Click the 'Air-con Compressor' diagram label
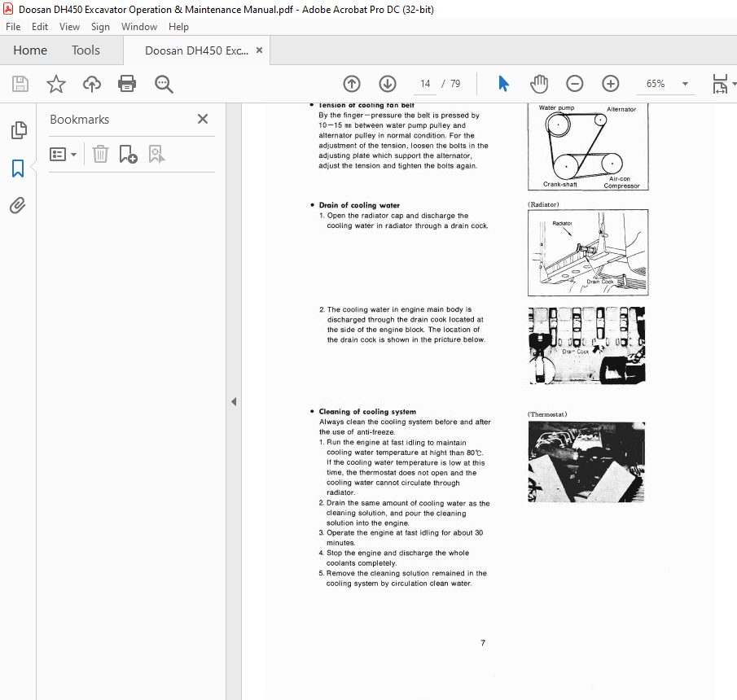 coord(621,182)
